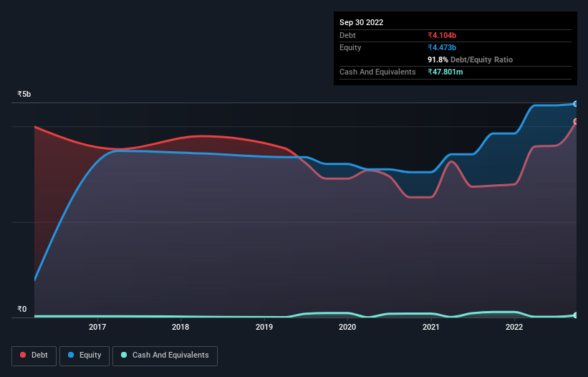Click the 91.8% Debt/Equity Ratio text
The width and height of the screenshot is (588, 377).
coord(470,59)
